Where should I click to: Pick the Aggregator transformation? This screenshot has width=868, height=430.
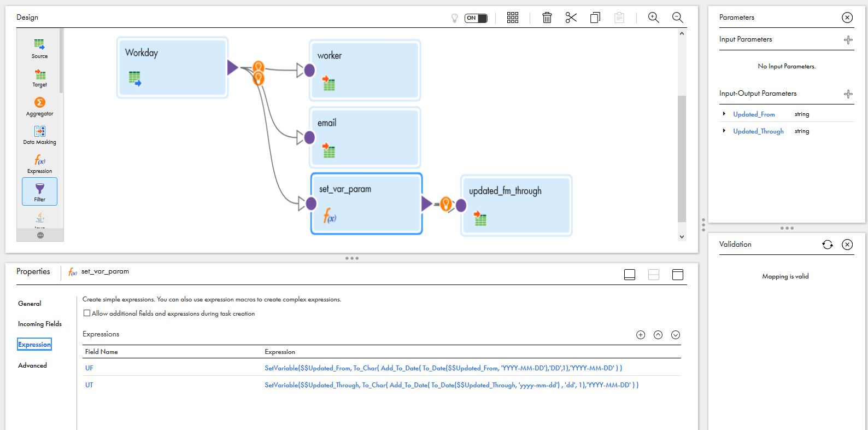39,107
